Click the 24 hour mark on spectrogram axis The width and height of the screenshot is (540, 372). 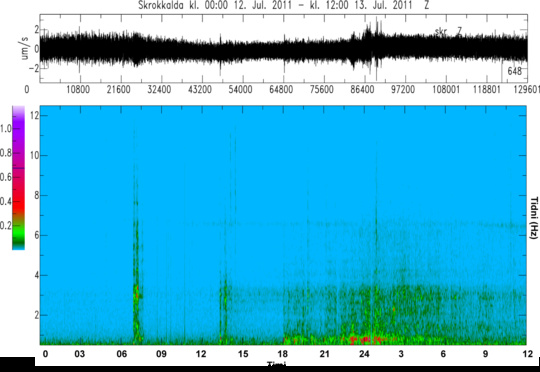[364, 354]
